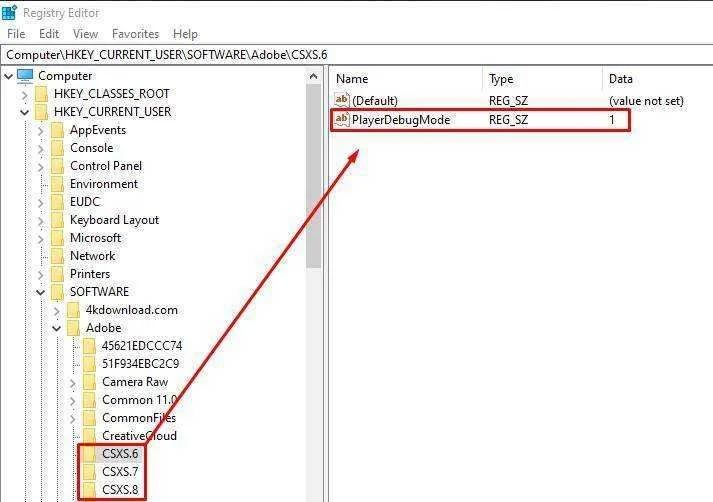Screen dimensions: 713x502
Task: Expand the Common 11.0 key chevron
Action: [x=73, y=401]
